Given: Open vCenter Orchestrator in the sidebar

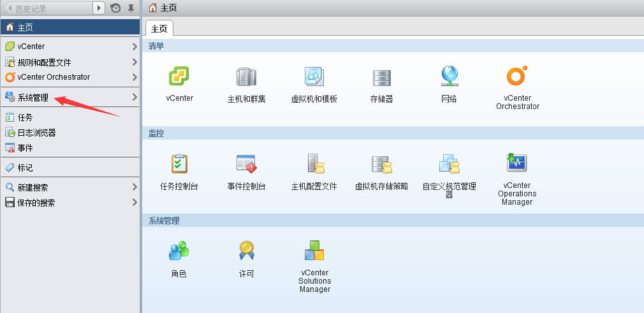Looking at the screenshot, I should (x=70, y=76).
